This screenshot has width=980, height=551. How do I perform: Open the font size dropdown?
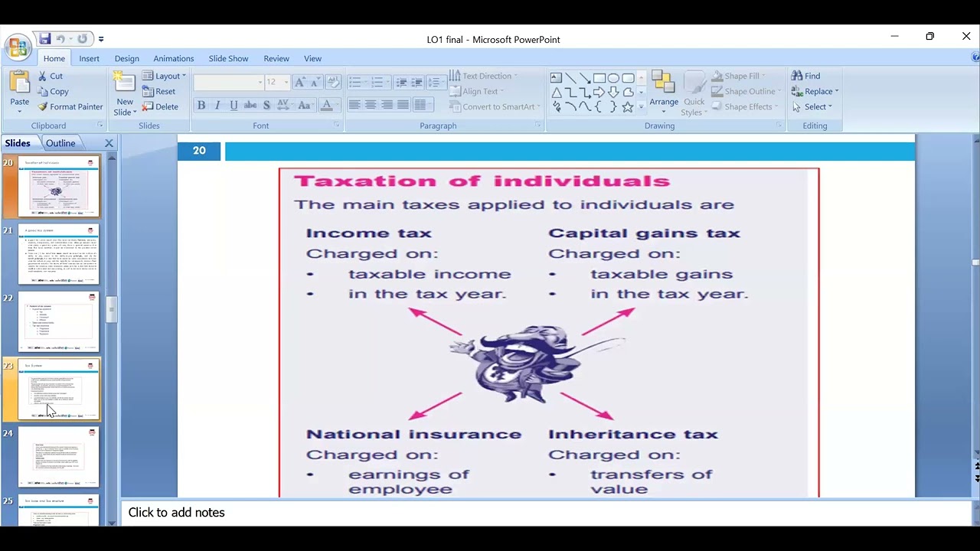(x=286, y=82)
